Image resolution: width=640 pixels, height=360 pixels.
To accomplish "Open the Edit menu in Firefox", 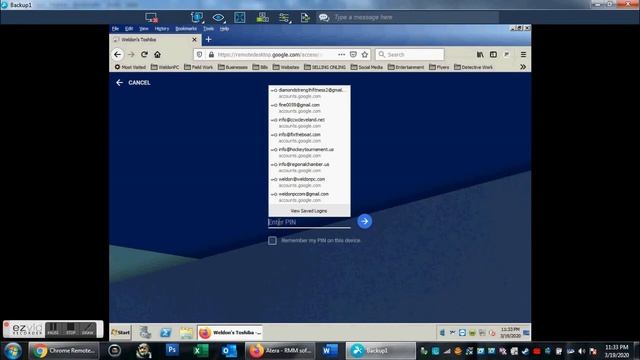I will pyautogui.click(x=129, y=29).
